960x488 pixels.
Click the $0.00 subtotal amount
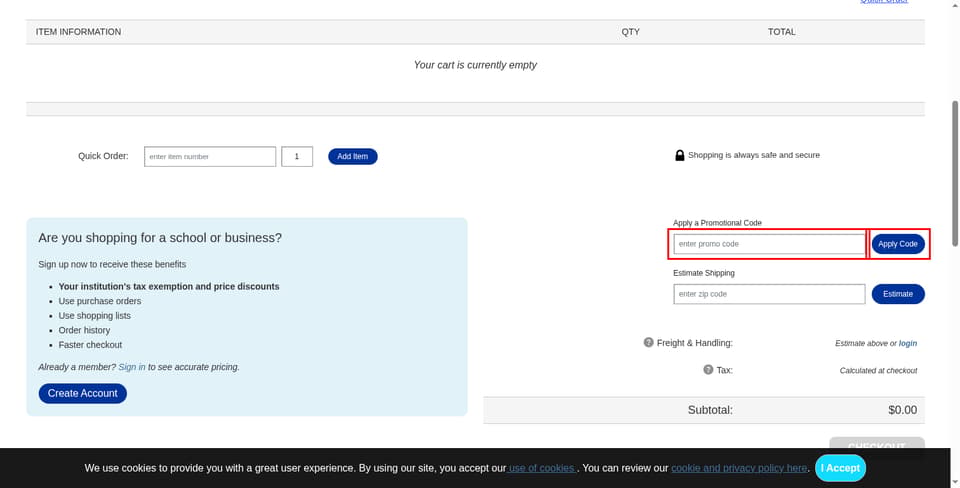coord(902,410)
